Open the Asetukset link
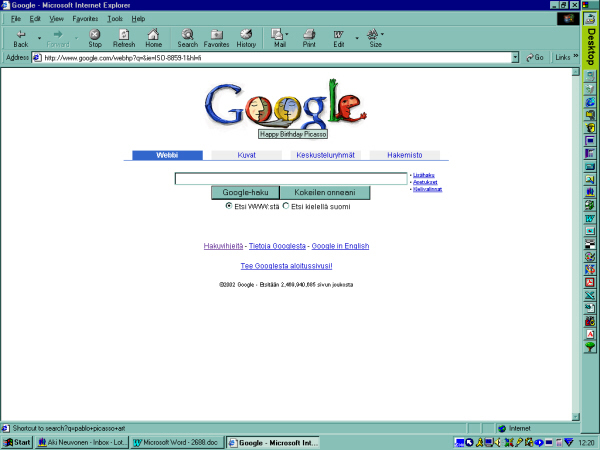Screen dimensions: 600x450 pyautogui.click(x=425, y=182)
